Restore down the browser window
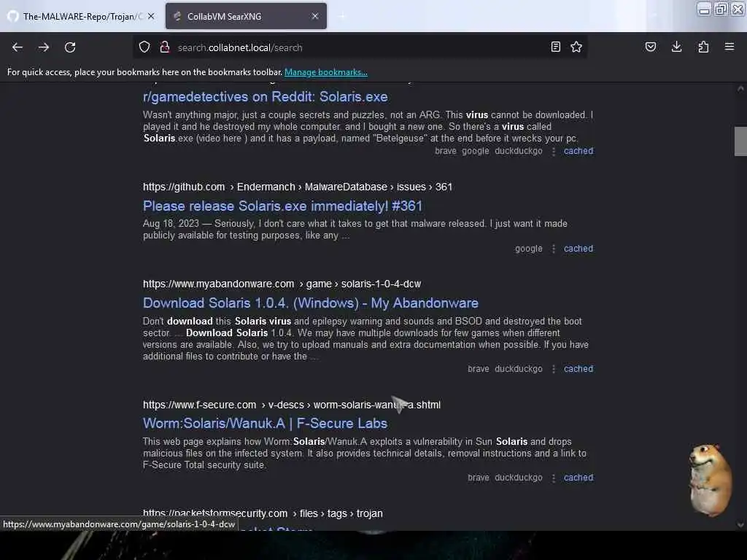The width and height of the screenshot is (747, 560). tap(721, 9)
